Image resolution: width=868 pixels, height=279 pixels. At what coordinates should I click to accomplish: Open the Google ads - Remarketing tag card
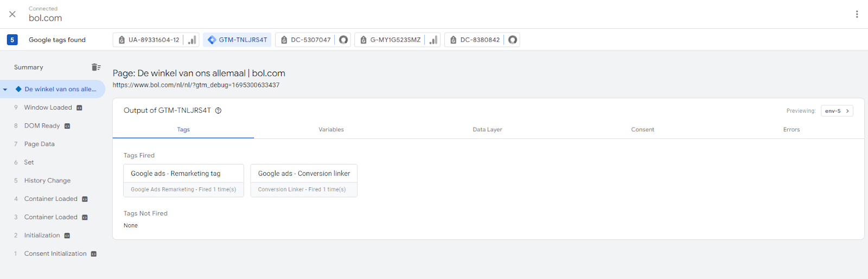pos(184,180)
